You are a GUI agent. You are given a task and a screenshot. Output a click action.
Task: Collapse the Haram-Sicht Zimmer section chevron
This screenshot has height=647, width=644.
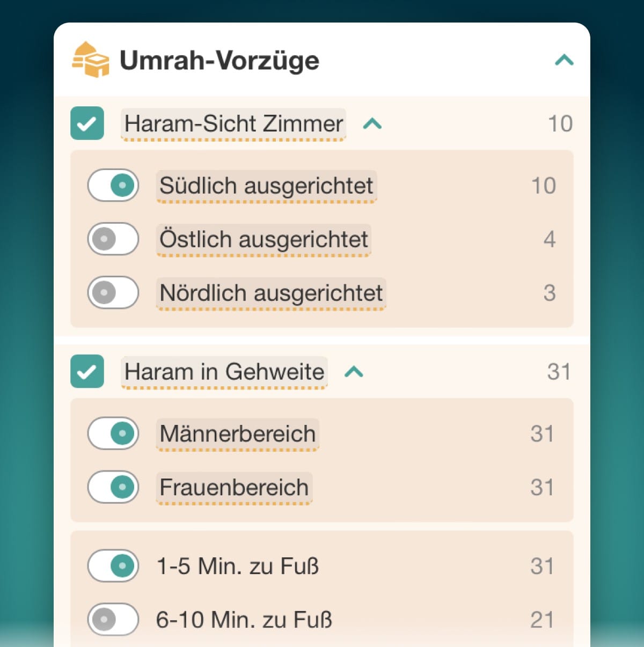pos(372,124)
